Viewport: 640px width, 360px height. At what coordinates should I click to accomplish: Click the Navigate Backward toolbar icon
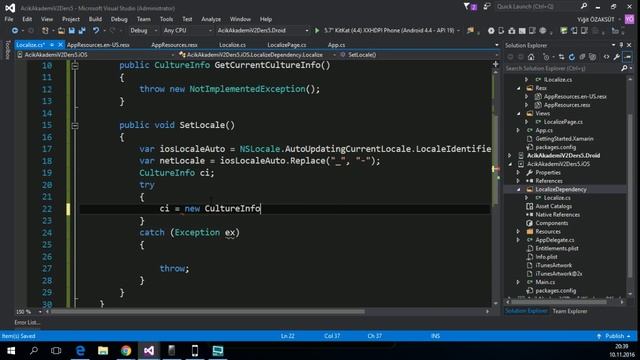coord(15,31)
